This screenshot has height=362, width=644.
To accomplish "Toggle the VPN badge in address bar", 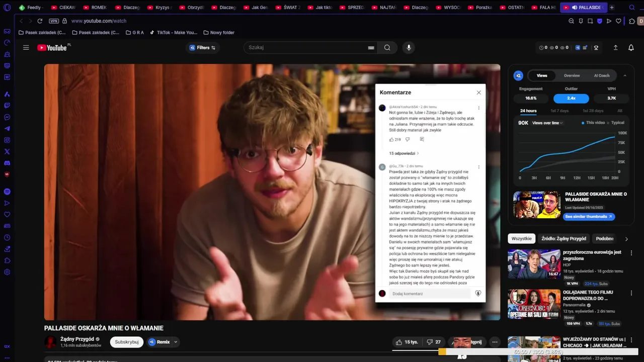I will click(x=54, y=21).
